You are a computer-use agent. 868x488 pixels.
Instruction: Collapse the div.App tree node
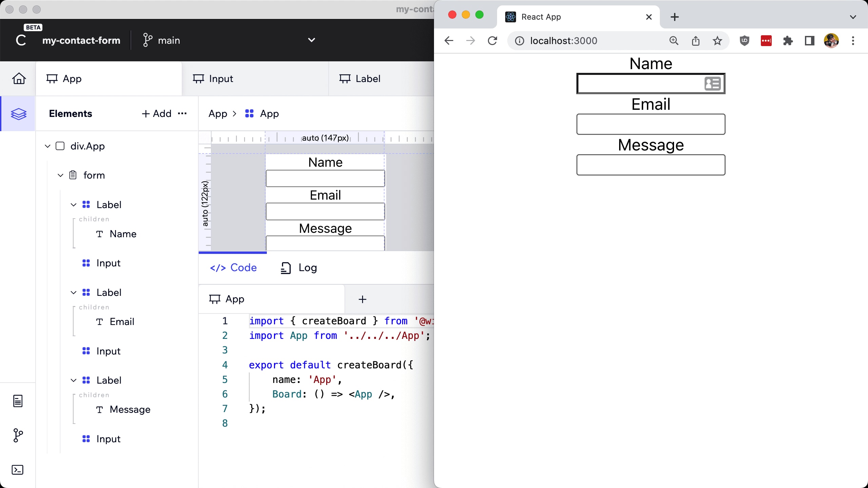(x=47, y=146)
